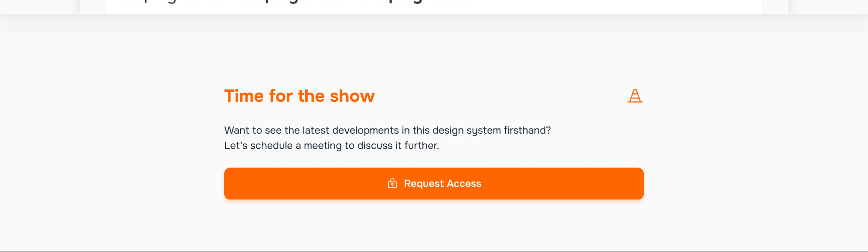Click the right end of the orange button
Image resolution: width=868 pixels, height=252 pixels.
click(634, 183)
